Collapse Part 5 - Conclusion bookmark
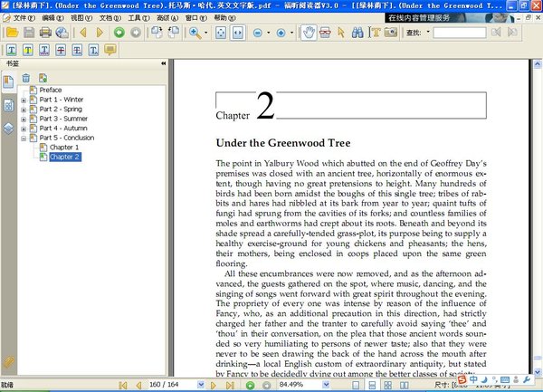Viewport: 543px width, 392px height. pyautogui.click(x=24, y=139)
